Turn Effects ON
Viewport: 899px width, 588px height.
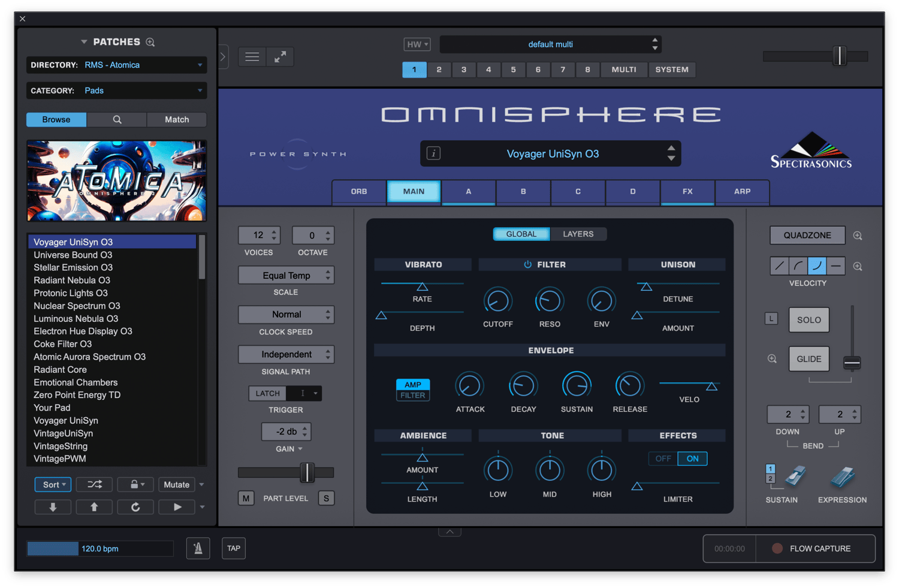pos(693,459)
